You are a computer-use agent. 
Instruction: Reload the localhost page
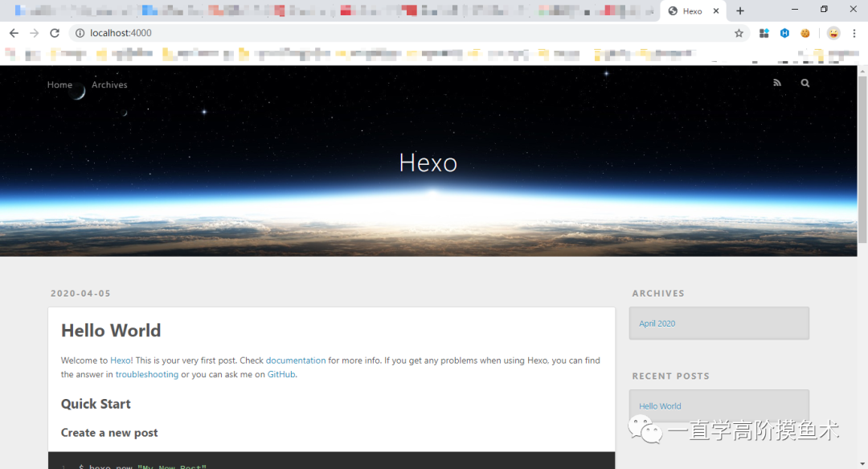click(55, 33)
